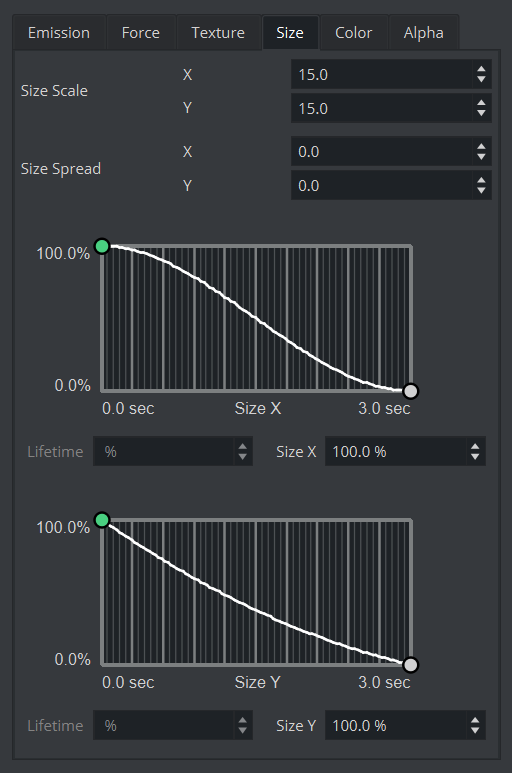The image size is (512, 773).
Task: Select gray end point on Size X curve
Action: coord(410,391)
